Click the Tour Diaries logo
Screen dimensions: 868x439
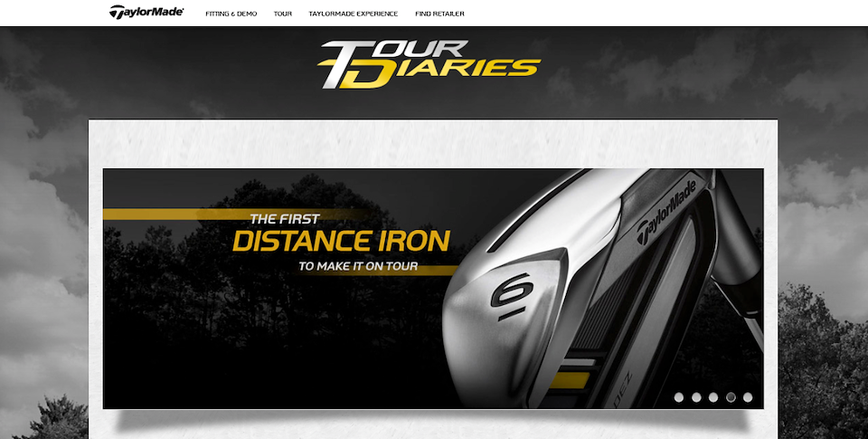pyautogui.click(x=429, y=63)
